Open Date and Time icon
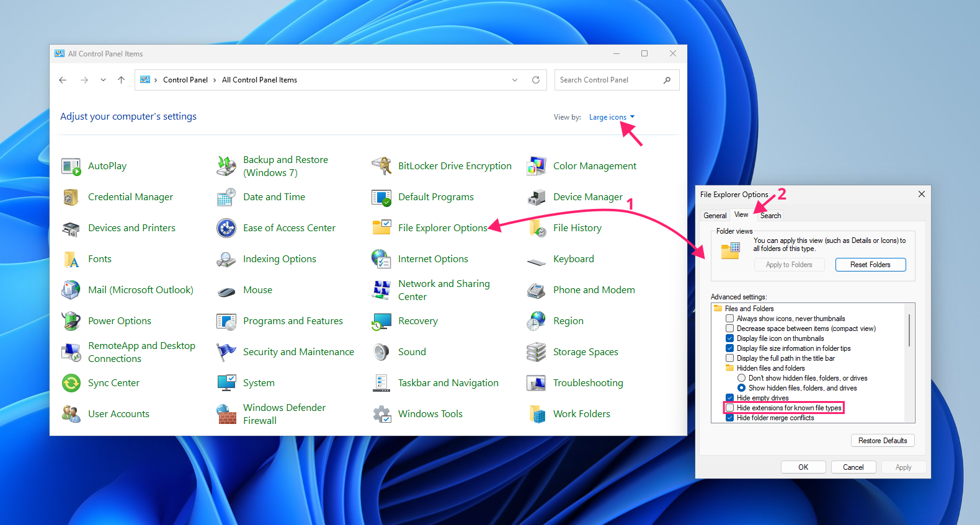This screenshot has height=525, width=980. pyautogui.click(x=226, y=197)
